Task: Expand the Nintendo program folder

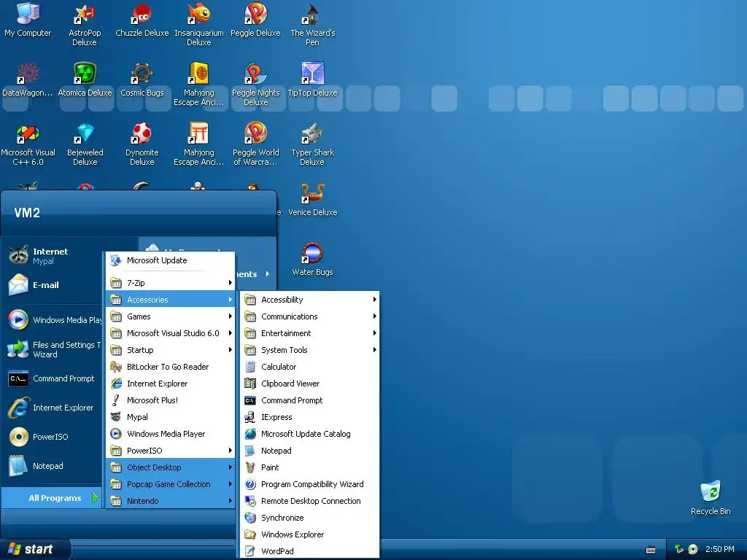Action: coord(171,501)
